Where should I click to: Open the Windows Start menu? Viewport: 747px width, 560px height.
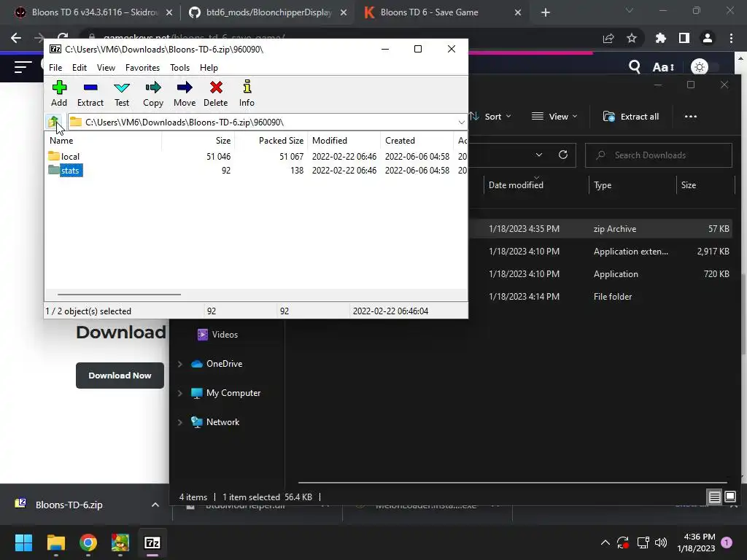click(x=23, y=542)
